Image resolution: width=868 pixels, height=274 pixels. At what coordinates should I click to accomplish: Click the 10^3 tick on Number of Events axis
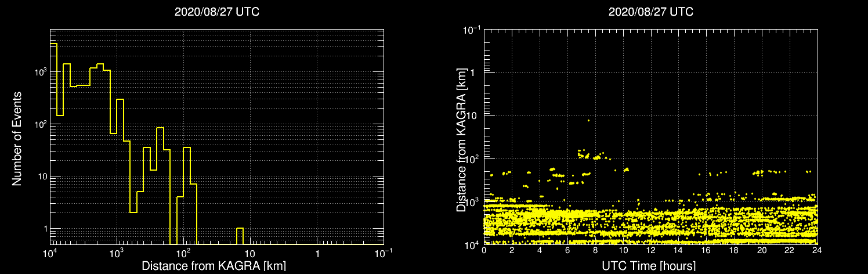click(x=39, y=72)
